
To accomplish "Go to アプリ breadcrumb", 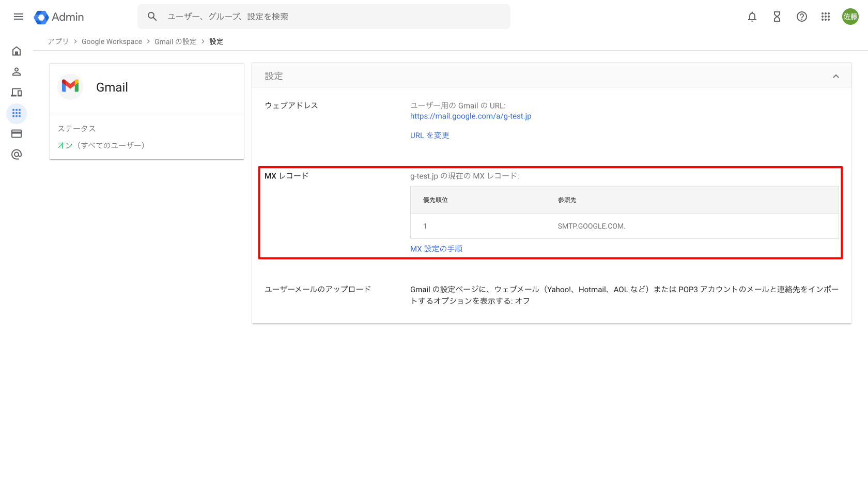I will (x=58, y=41).
